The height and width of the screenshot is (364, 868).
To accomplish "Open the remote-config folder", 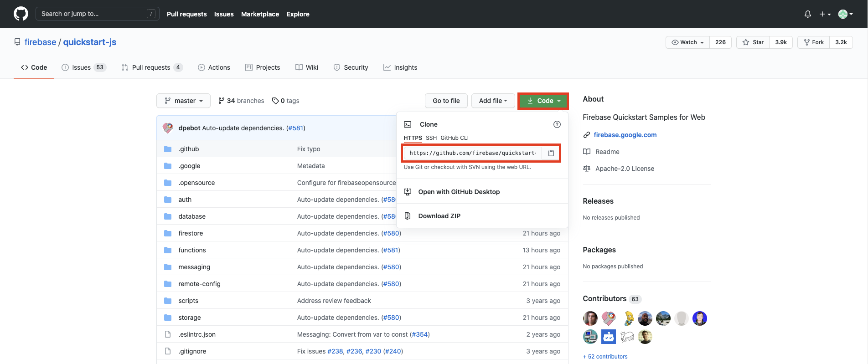I will click(x=199, y=284).
